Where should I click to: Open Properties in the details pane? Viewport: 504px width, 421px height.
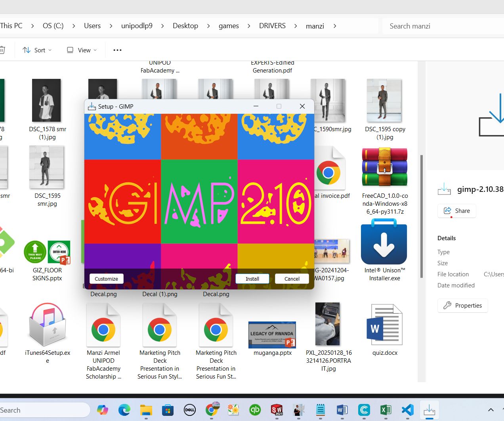pyautogui.click(x=462, y=306)
